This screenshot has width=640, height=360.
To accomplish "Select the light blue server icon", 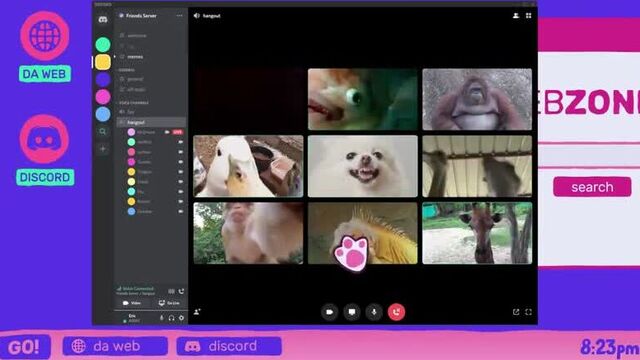I will pyautogui.click(x=103, y=114).
